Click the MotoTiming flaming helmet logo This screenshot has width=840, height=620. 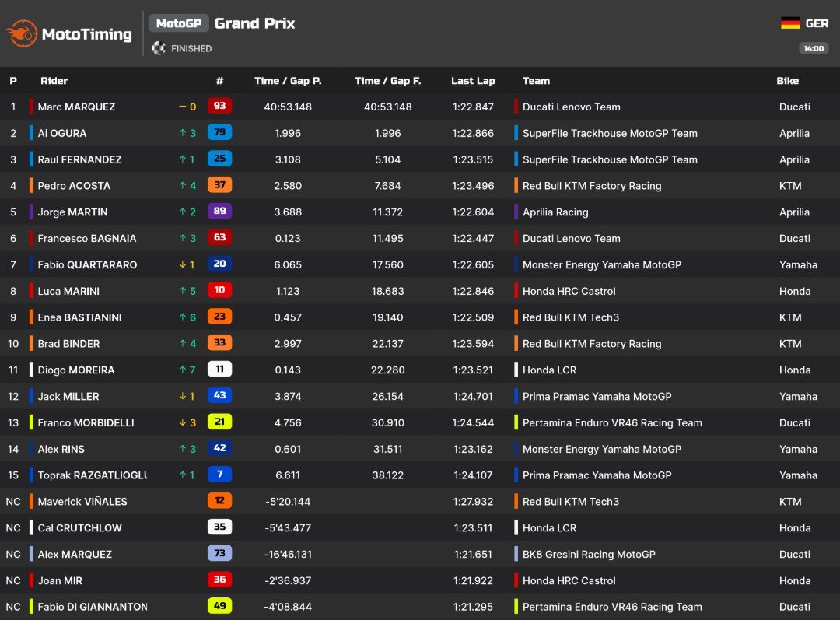point(22,33)
